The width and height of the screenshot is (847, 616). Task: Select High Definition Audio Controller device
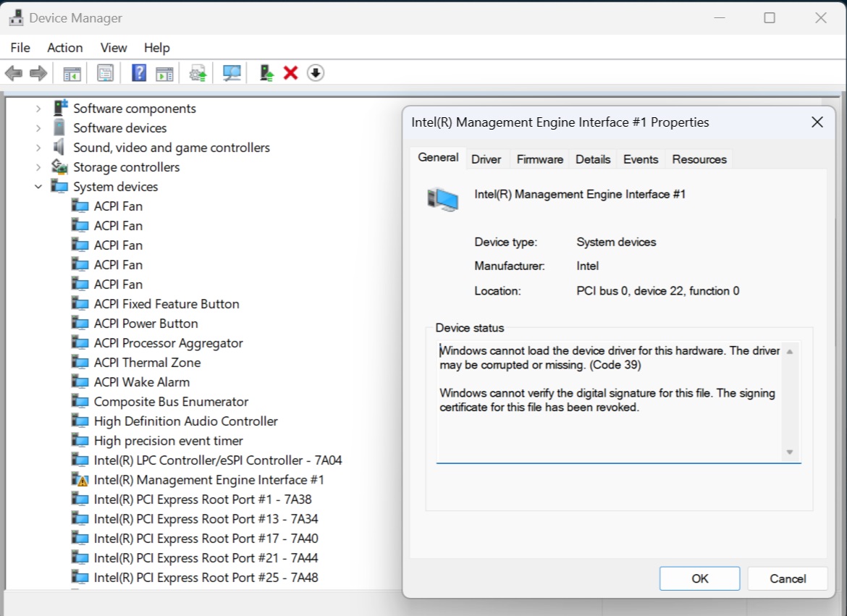pyautogui.click(x=185, y=421)
